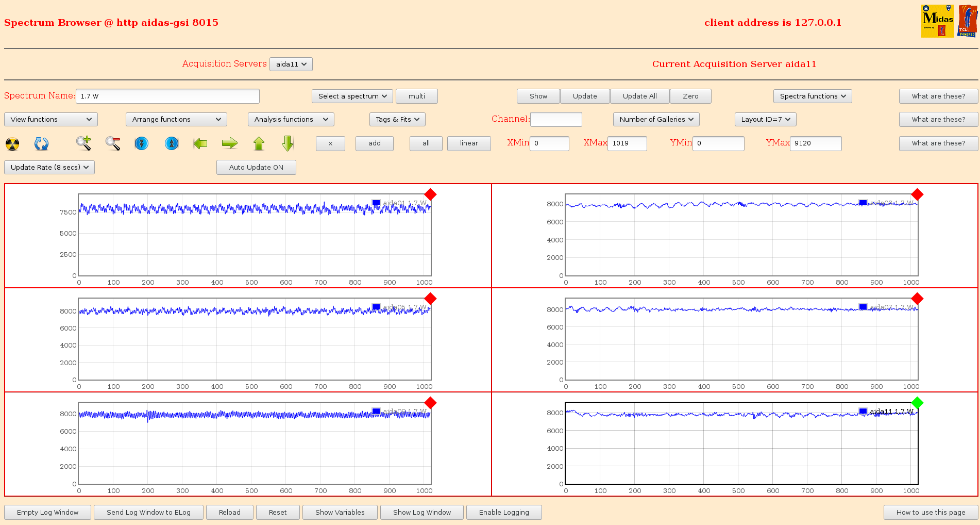
Task: Click red diamond marker on aida05 plot
Action: point(430,299)
